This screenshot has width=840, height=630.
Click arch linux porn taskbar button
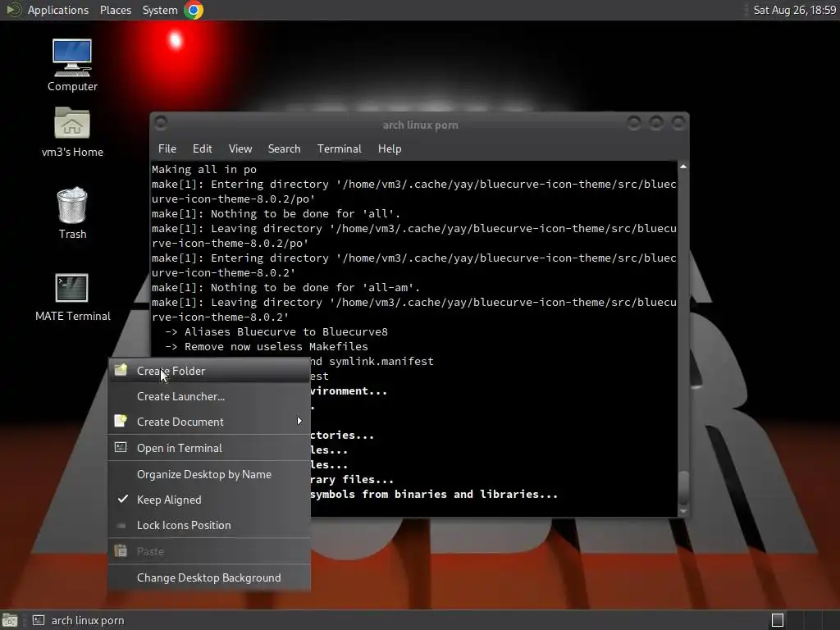point(79,620)
